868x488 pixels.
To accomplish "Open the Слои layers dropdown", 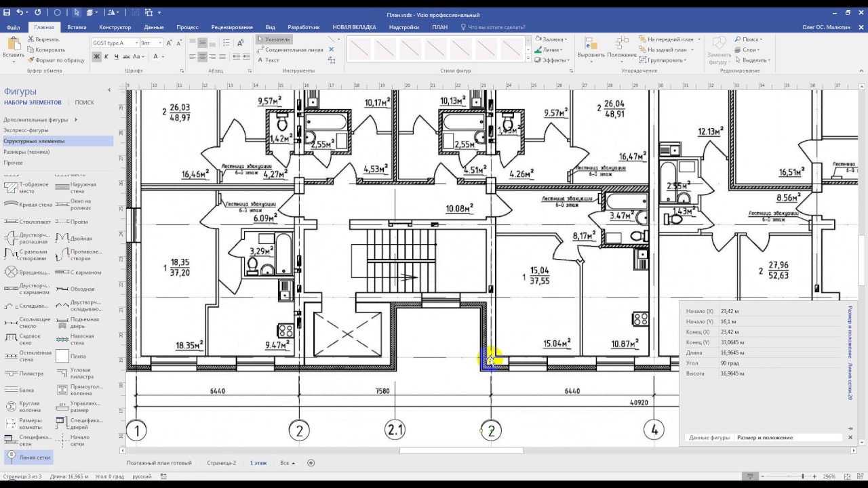I will [747, 49].
